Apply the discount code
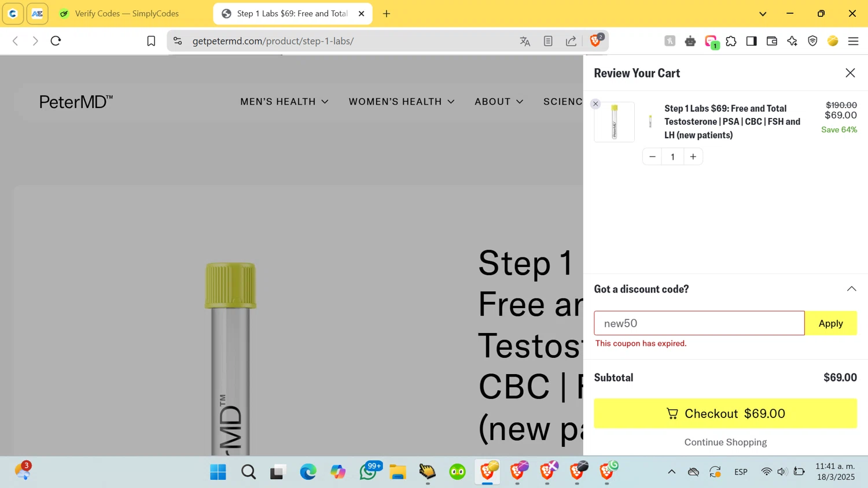 [x=830, y=323]
